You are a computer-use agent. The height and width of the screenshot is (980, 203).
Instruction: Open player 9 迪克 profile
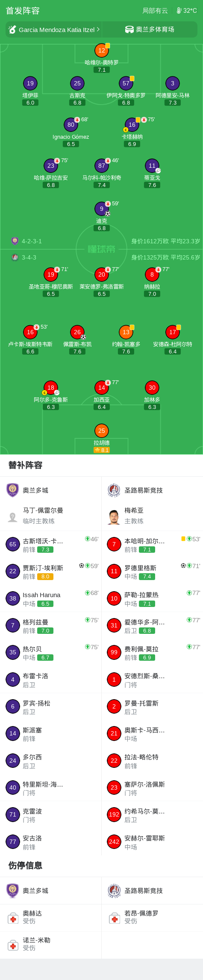pyautogui.click(x=102, y=209)
